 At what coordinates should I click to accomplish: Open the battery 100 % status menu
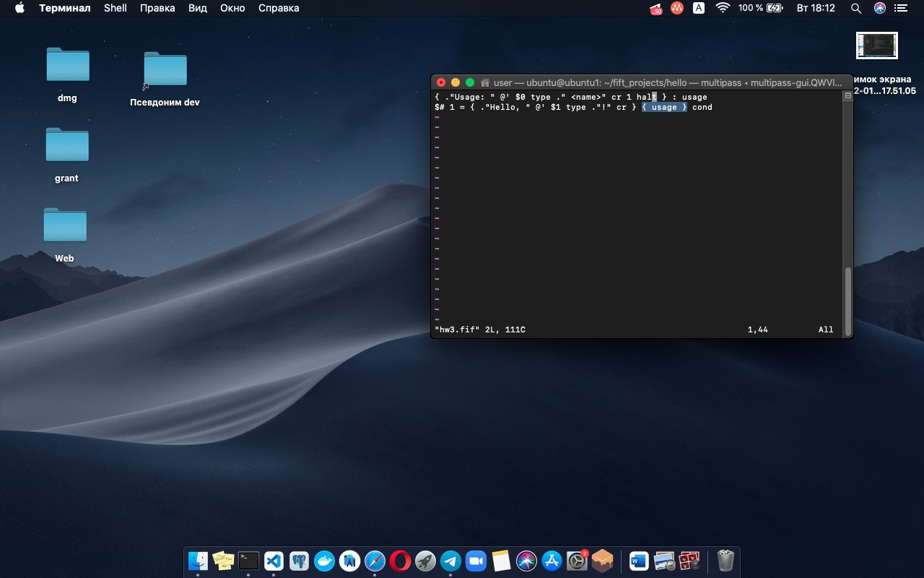(x=760, y=8)
